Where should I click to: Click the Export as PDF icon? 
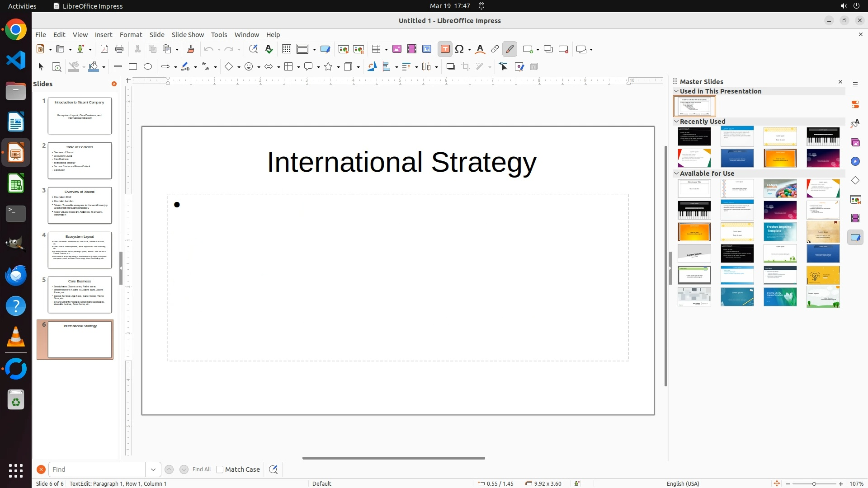coord(104,49)
